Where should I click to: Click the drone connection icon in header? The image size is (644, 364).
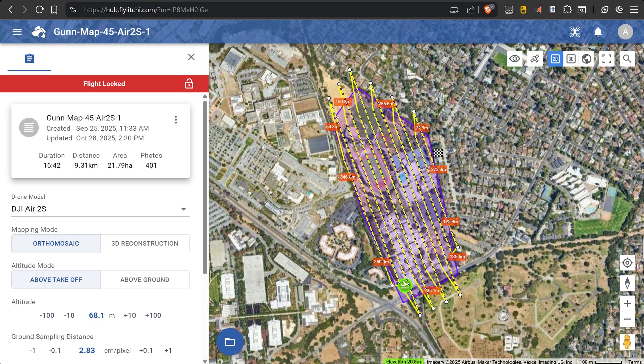point(575,32)
